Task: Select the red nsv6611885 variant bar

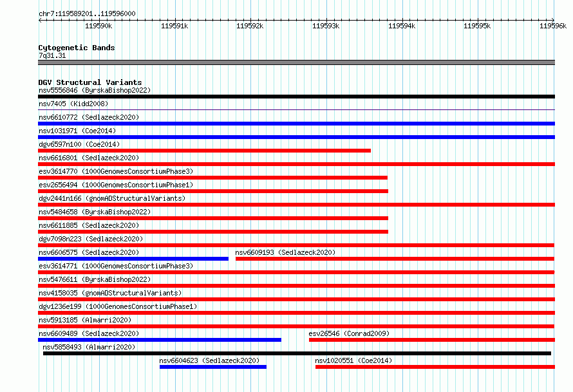Action: coord(213,232)
